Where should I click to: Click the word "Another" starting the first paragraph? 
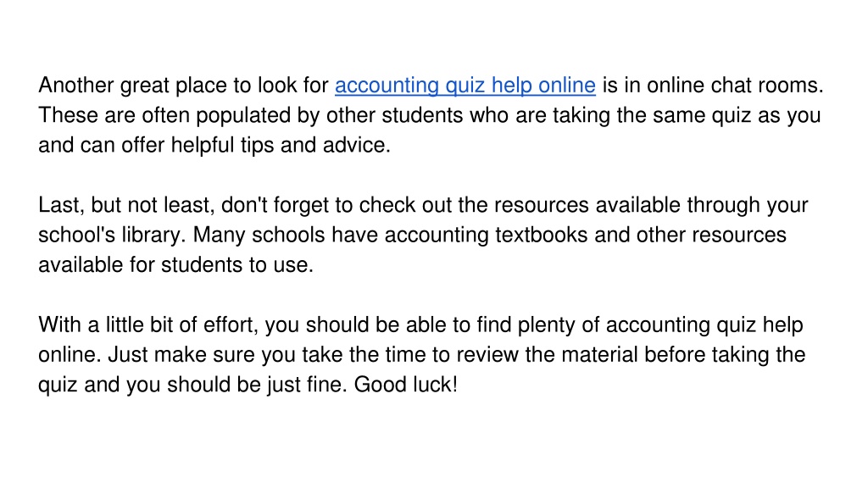[x=75, y=86]
